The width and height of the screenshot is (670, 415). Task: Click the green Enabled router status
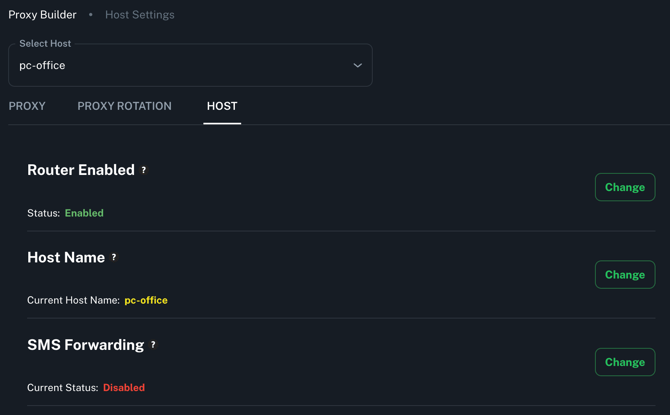tap(84, 213)
